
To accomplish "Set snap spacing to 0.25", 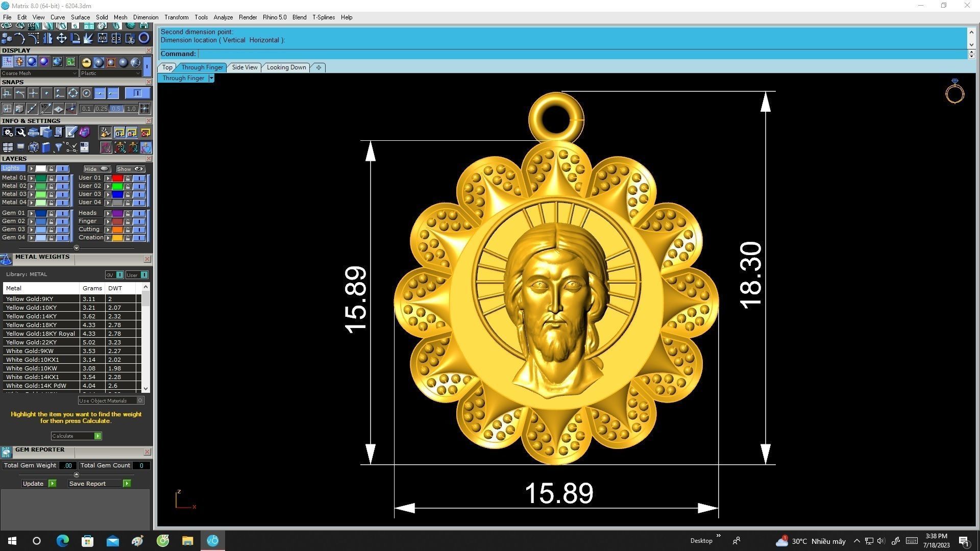I will click(x=102, y=109).
